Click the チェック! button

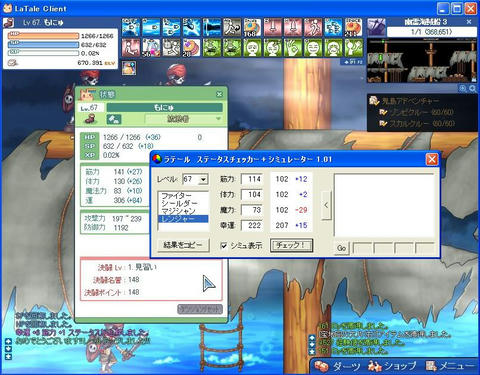[291, 245]
